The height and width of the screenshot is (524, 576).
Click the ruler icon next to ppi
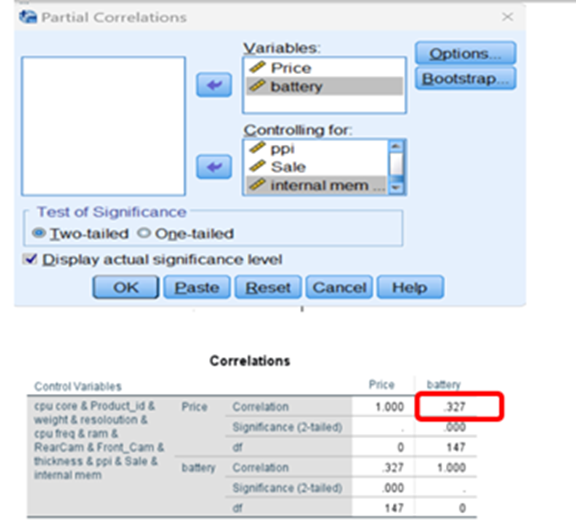(x=257, y=148)
